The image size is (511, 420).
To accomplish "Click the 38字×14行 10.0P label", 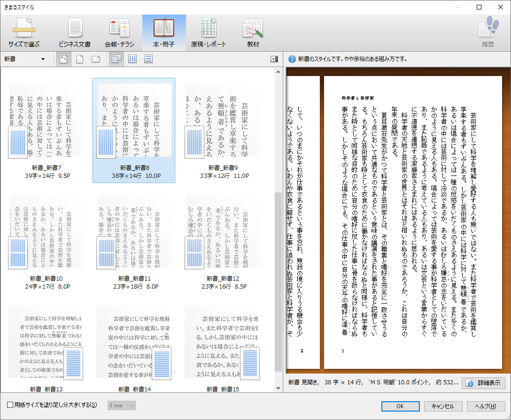I will [136, 176].
